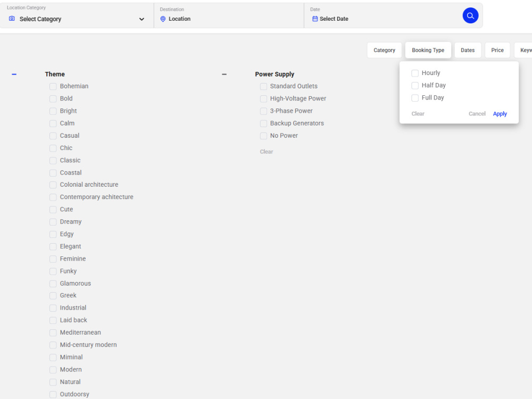
Task: Enable High-Voltage Power option
Action: [x=263, y=99]
